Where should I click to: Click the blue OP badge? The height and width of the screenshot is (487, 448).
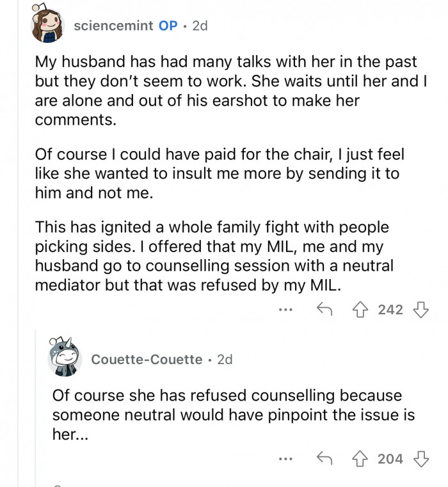click(168, 26)
